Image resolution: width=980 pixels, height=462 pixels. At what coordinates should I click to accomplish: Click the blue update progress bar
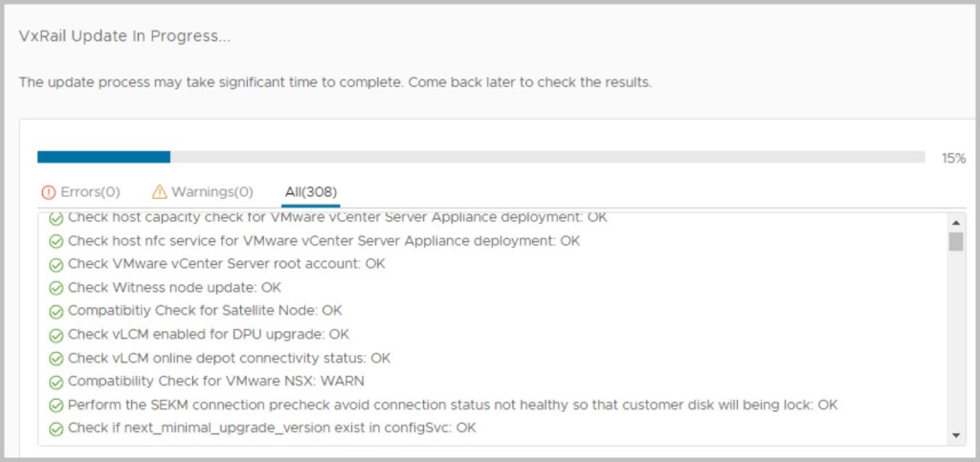click(x=103, y=157)
